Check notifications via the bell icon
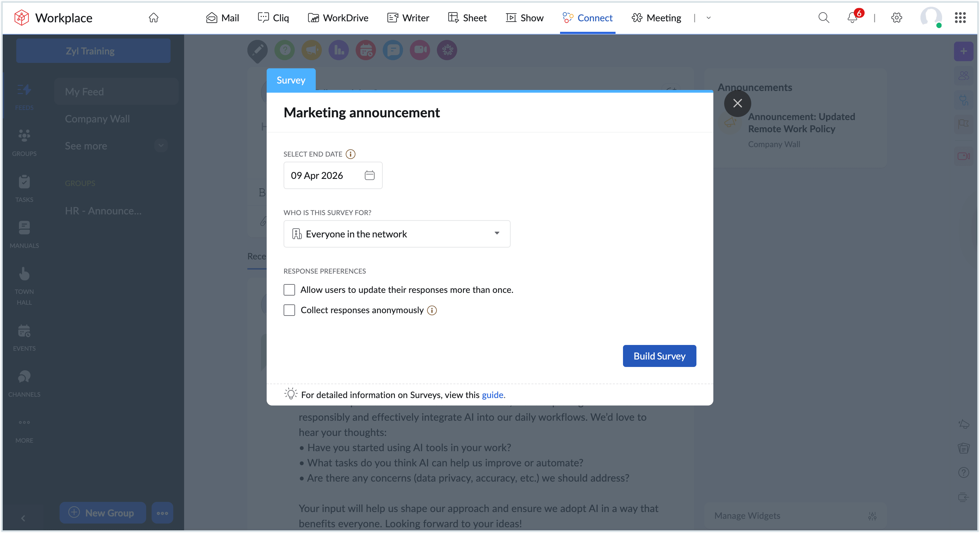 pos(852,18)
